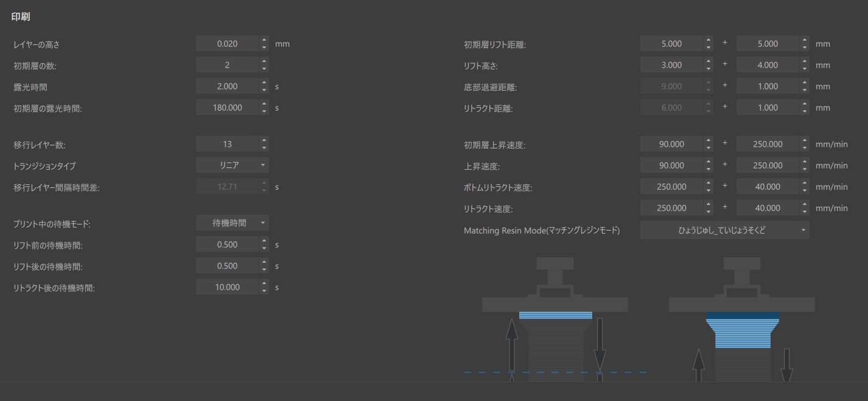Viewport: 868px width, 401px height.
Task: Open the トランジションタイプ dropdown
Action: pos(232,165)
